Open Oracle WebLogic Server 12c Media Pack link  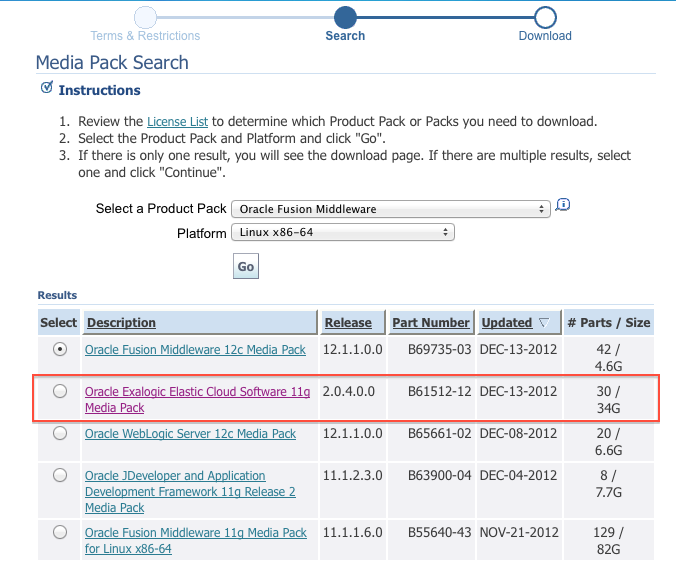tap(191, 434)
